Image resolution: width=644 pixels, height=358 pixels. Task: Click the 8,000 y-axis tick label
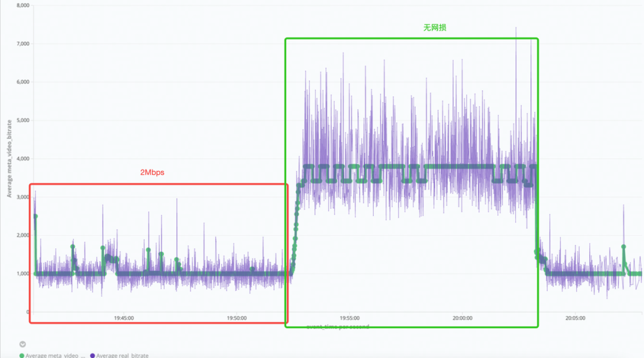tap(21, 5)
